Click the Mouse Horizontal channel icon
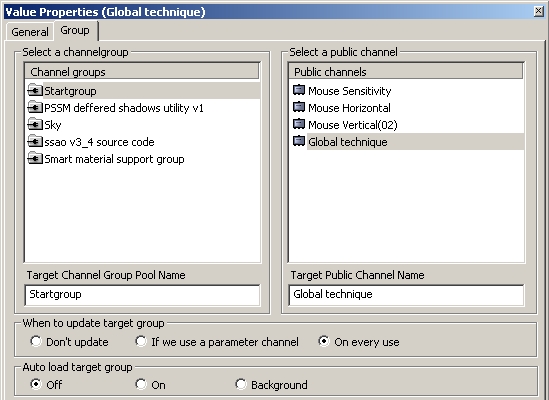 tap(299, 107)
